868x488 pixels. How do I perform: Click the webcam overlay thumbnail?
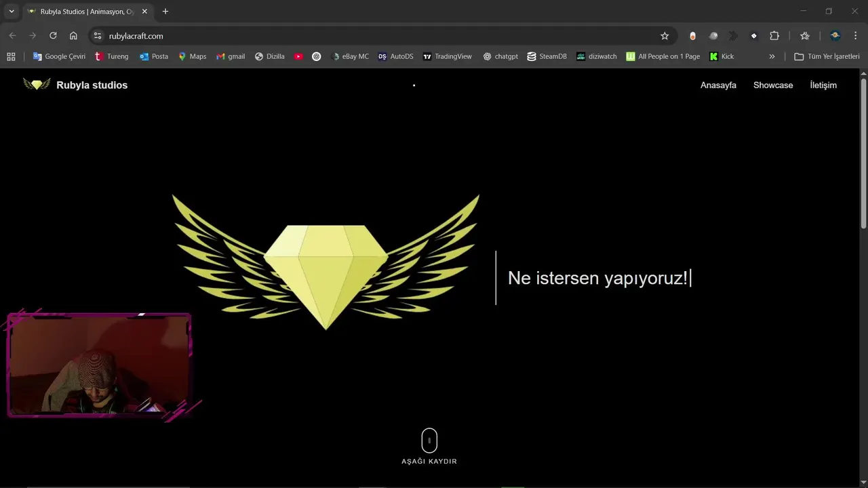(x=99, y=365)
